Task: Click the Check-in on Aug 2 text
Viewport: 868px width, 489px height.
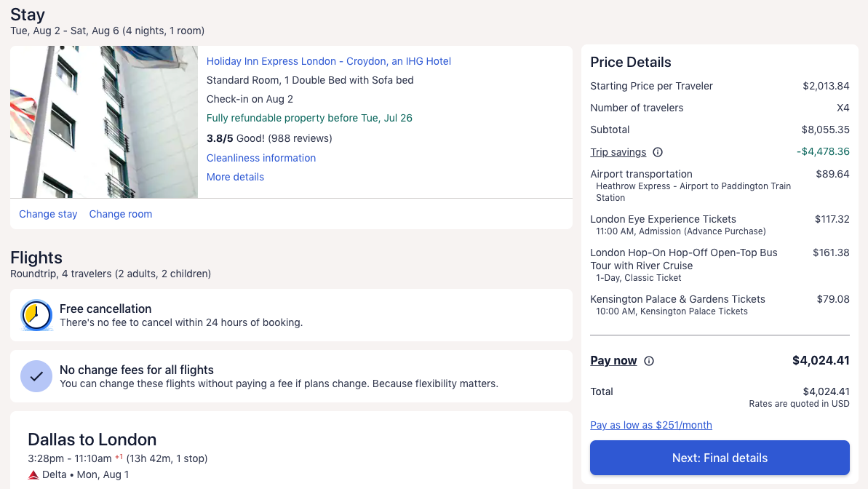Action: [250, 100]
